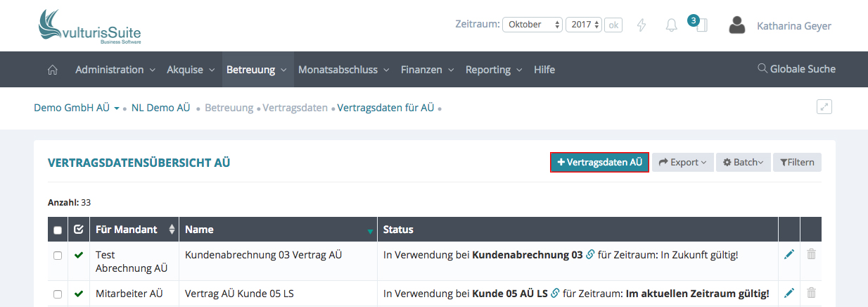
Task: Open the month dropdown showing Oktober
Action: tap(532, 25)
